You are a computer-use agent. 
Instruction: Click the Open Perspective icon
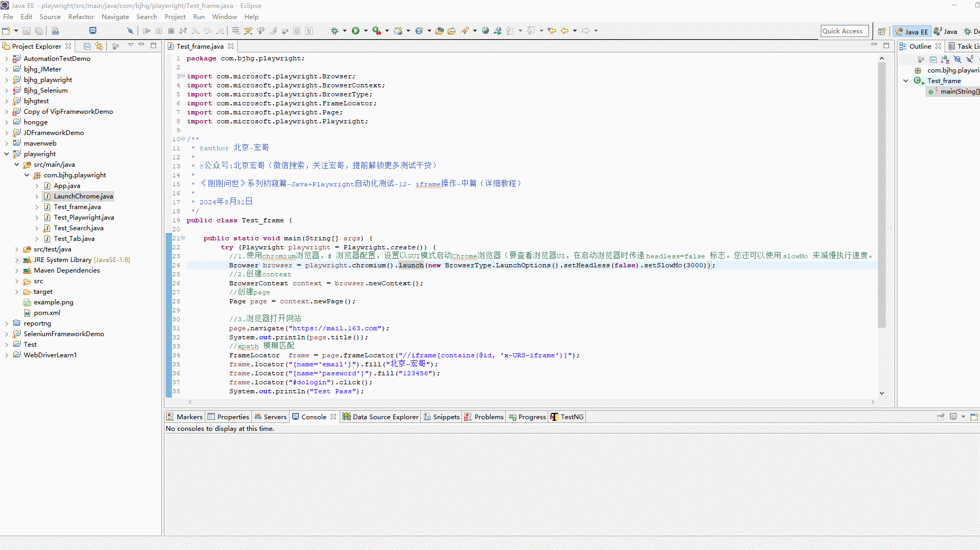click(x=882, y=31)
